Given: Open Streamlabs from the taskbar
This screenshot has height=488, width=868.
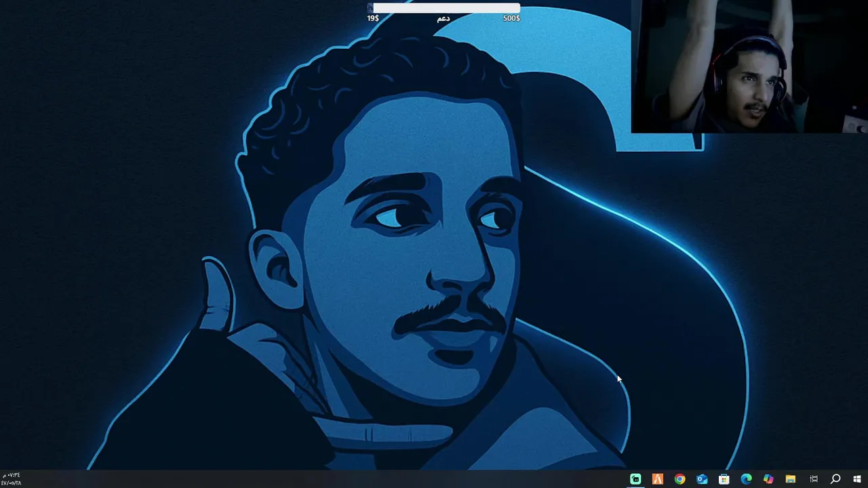Looking at the screenshot, I should click(x=635, y=479).
